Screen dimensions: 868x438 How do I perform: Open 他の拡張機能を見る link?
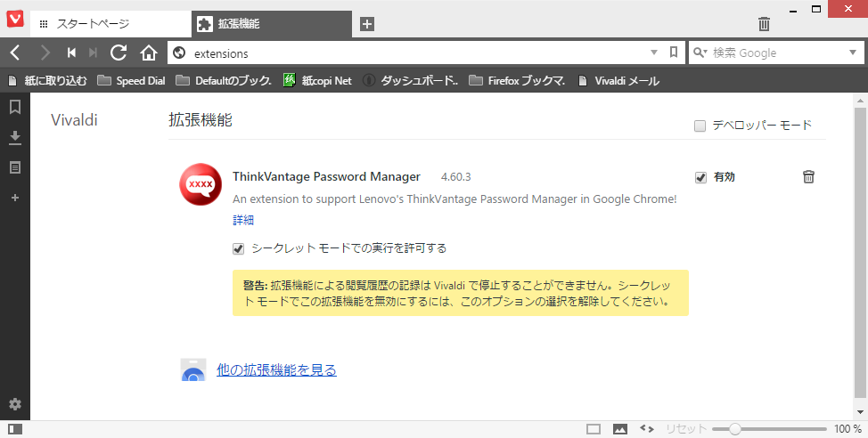(x=276, y=370)
